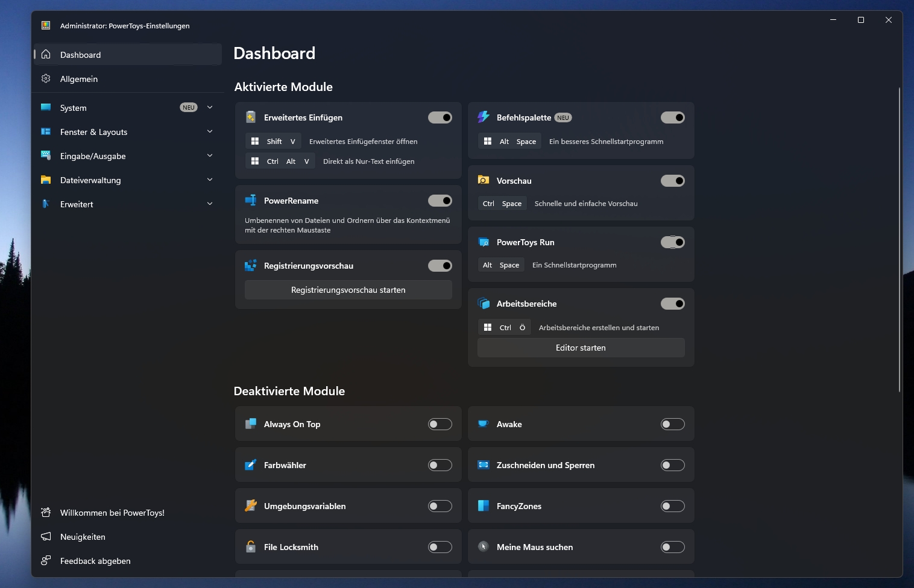Click the PowerToys Run module icon

(x=484, y=242)
